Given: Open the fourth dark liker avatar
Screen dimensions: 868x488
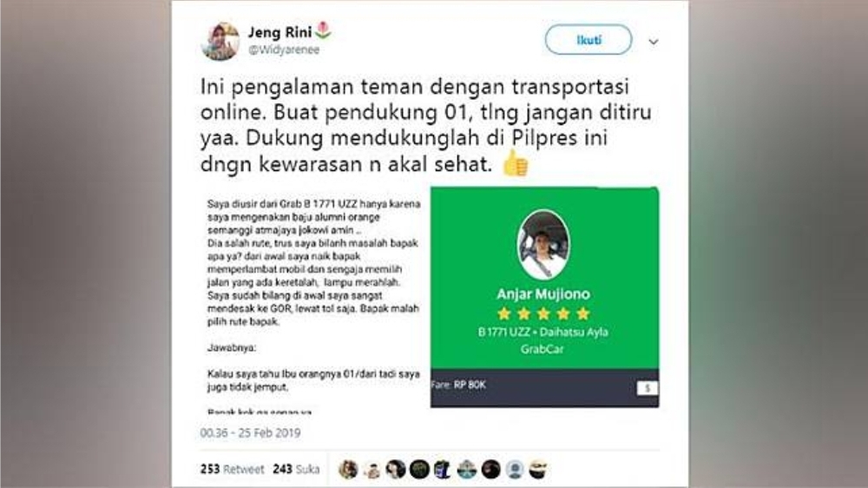Looking at the screenshot, I should [x=419, y=469].
